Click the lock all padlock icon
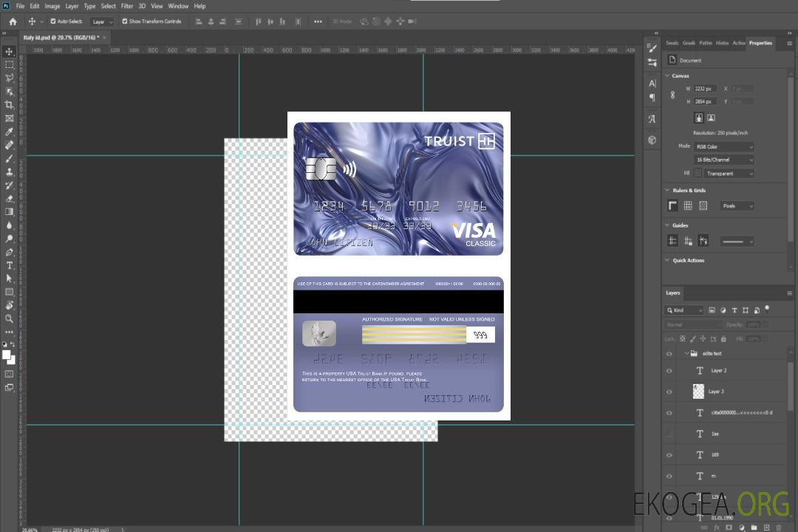This screenshot has height=532, width=798. [x=723, y=338]
